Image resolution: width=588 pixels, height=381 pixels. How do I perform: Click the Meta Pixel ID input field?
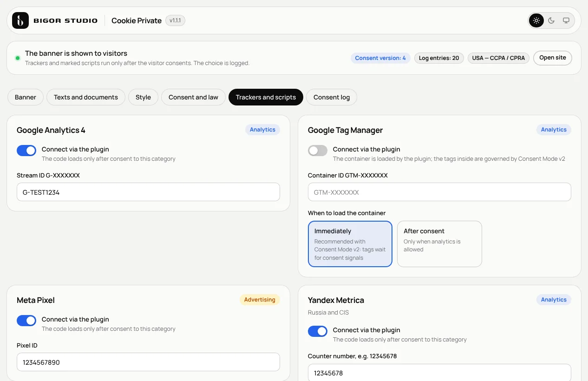click(x=148, y=362)
